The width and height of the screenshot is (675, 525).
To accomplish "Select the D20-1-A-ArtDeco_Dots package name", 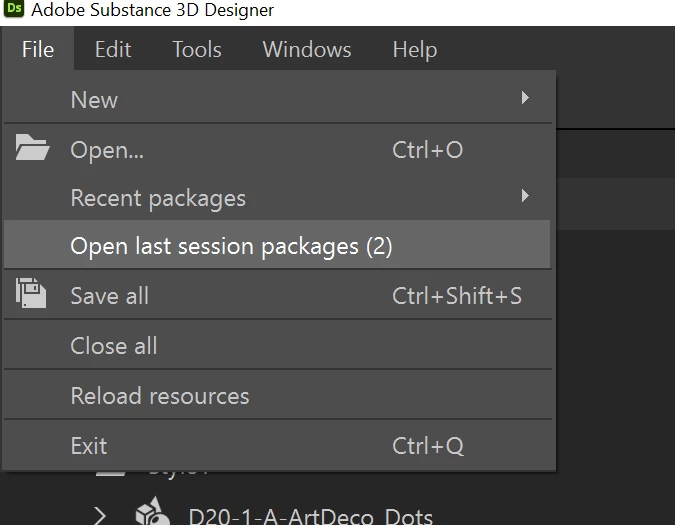I will pyautogui.click(x=311, y=516).
